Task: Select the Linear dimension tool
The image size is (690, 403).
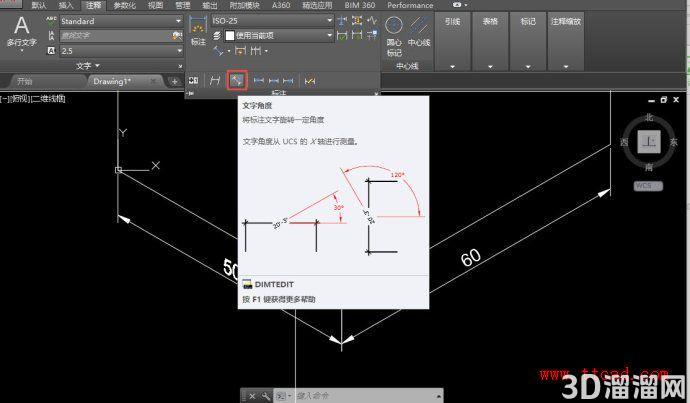Action: (218, 51)
